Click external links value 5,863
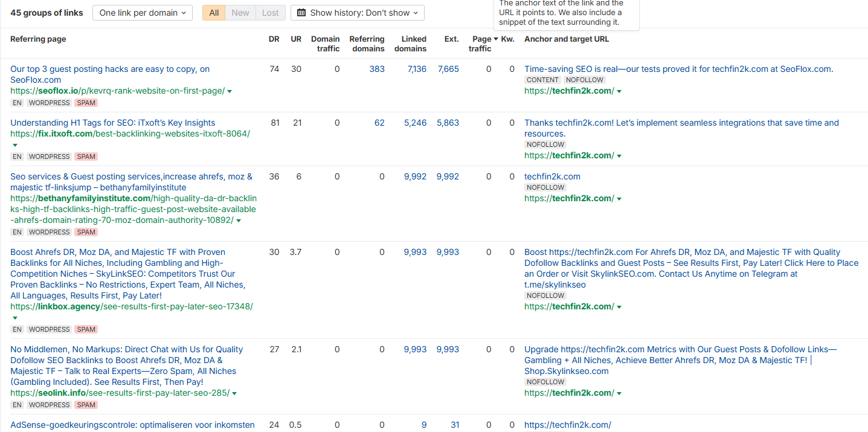Image resolution: width=868 pixels, height=432 pixels. pos(448,123)
